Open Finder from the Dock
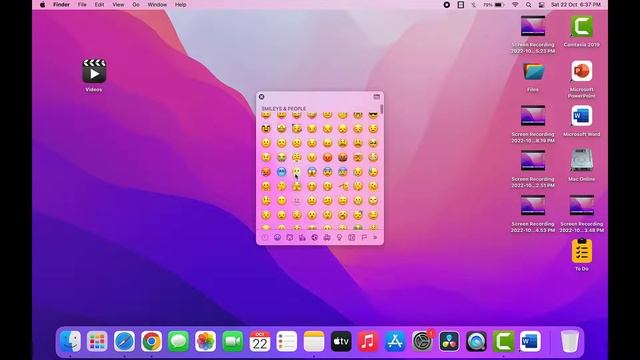640x360 pixels. click(70, 341)
